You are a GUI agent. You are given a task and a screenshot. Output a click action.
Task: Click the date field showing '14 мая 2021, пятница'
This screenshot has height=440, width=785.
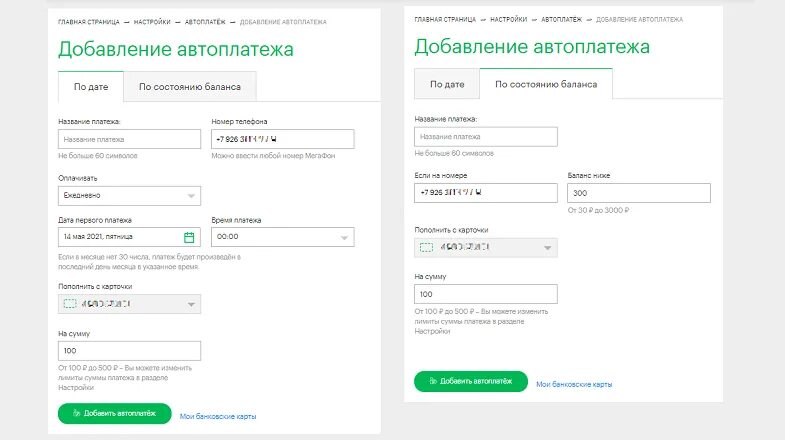point(129,237)
